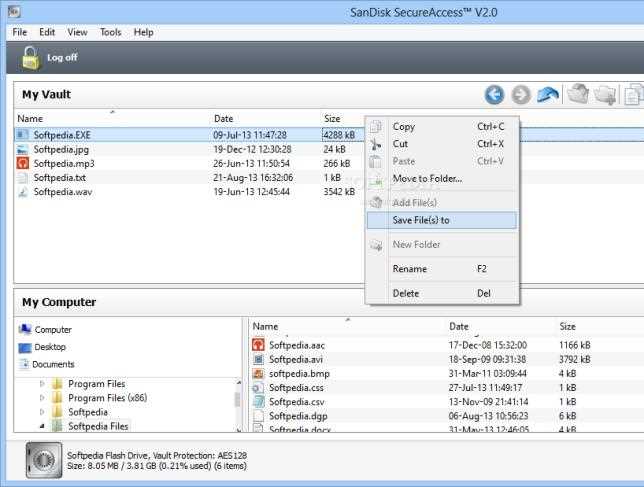This screenshot has width=644, height=487.
Task: Click the vault safe status icon
Action: (x=44, y=460)
